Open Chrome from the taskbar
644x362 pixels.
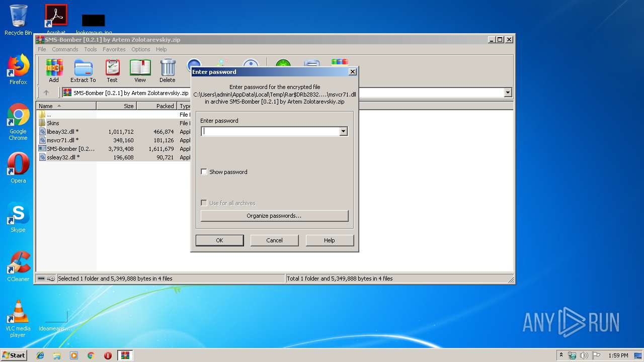(91, 355)
